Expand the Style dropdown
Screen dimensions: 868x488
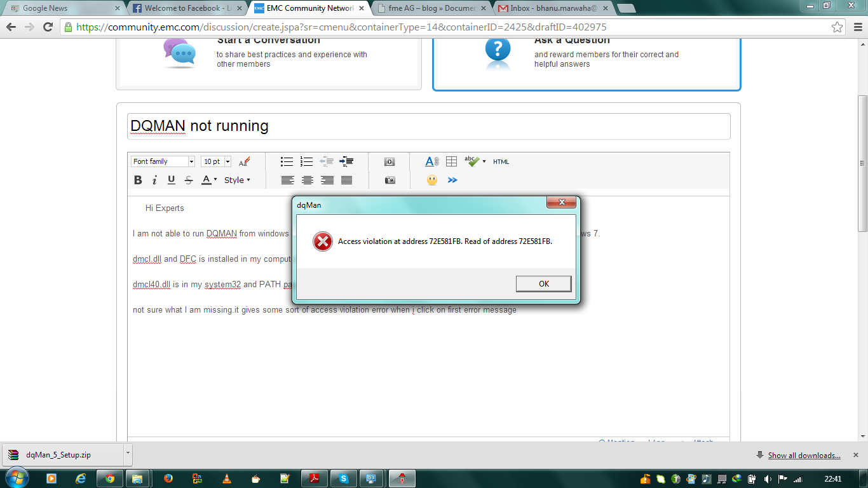(237, 180)
